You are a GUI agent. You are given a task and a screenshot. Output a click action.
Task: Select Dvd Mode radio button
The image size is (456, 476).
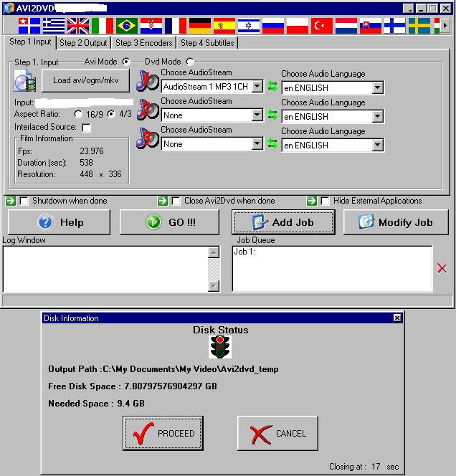190,62
